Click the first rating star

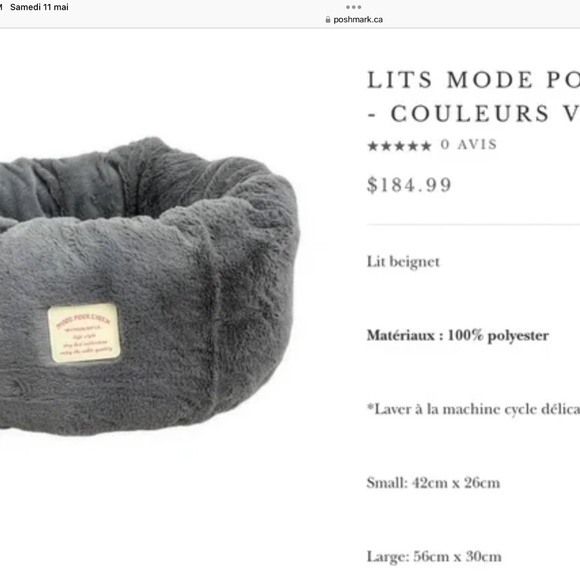click(372, 146)
